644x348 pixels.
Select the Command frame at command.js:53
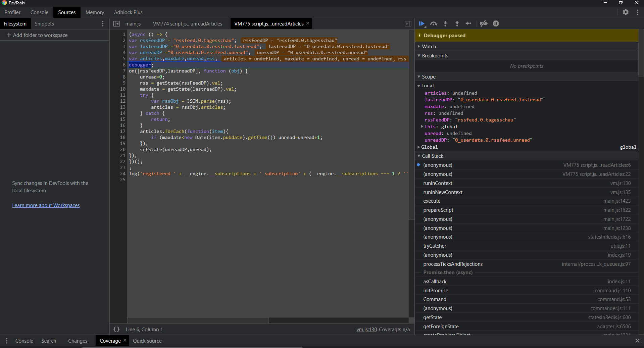coord(527,299)
